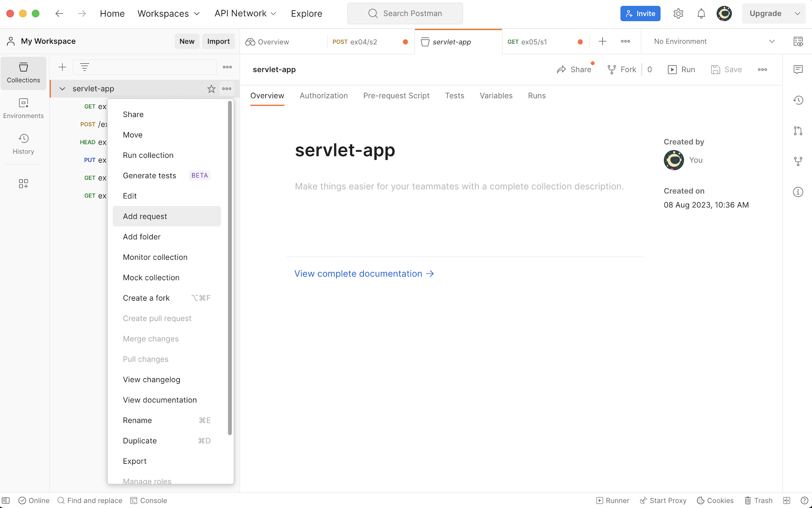Viewport: 812px width, 508px height.
Task: Collapse the servlet-app collection tree
Action: pos(62,88)
